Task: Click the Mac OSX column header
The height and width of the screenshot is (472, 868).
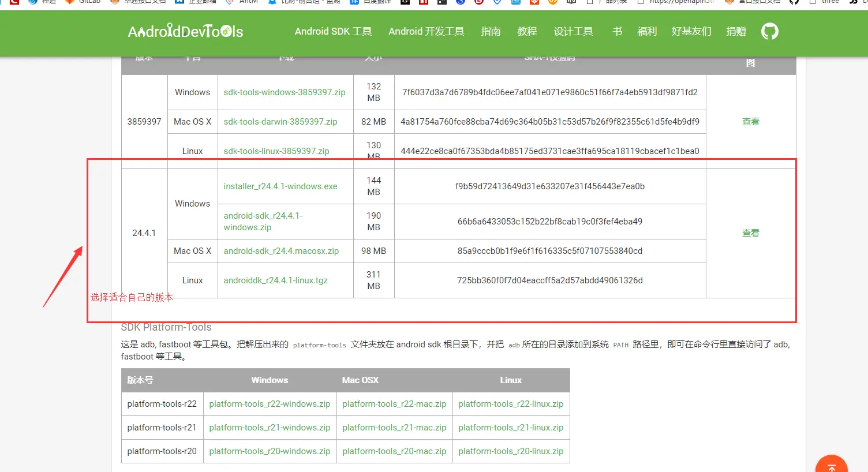Action: (360, 380)
